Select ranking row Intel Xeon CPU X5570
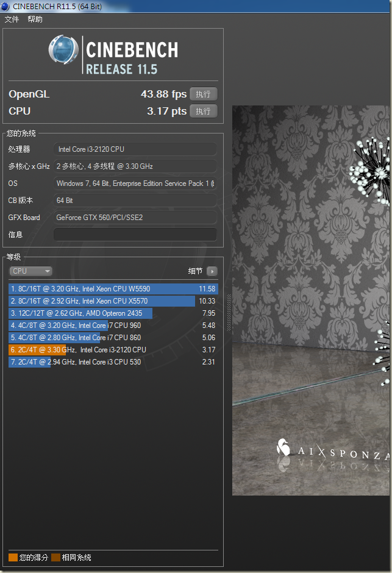The height and width of the screenshot is (573, 392). click(113, 301)
